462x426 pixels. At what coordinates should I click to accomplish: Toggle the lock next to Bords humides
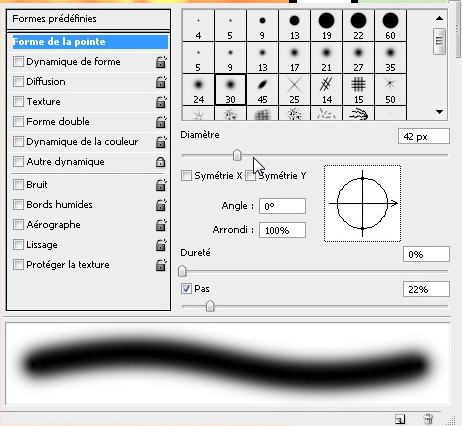(x=161, y=205)
